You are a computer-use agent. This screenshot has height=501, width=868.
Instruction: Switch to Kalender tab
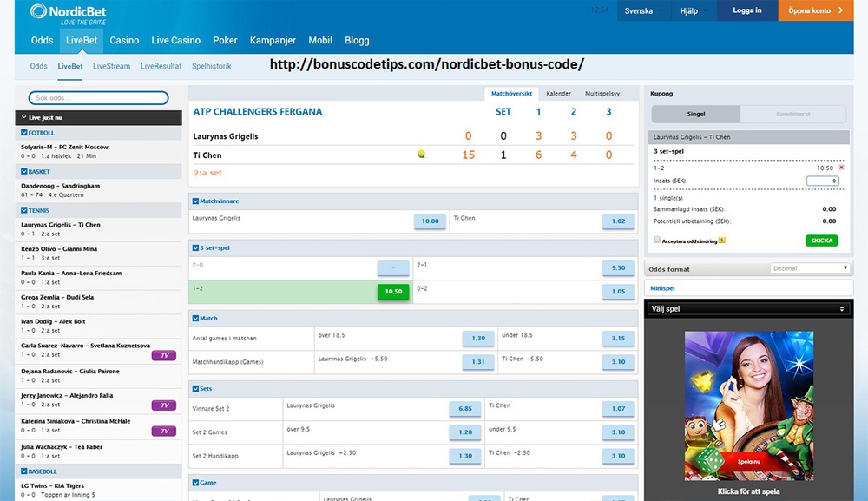(558, 94)
